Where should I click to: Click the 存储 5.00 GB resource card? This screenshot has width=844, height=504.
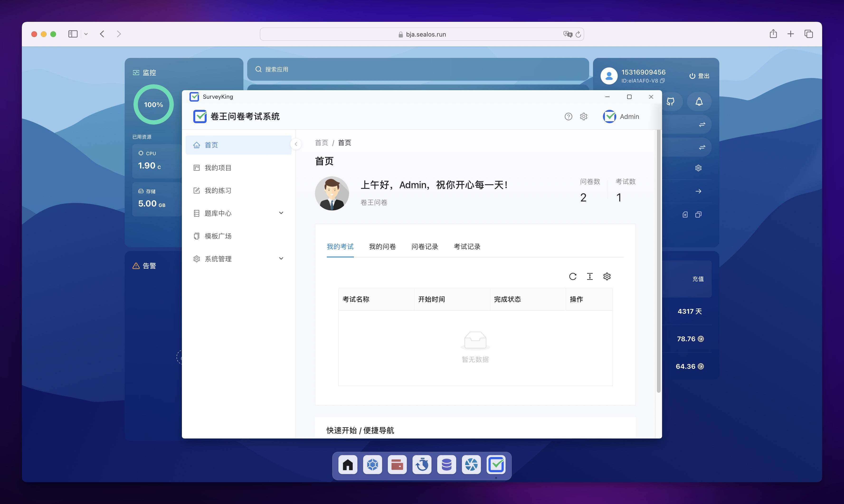tap(157, 199)
